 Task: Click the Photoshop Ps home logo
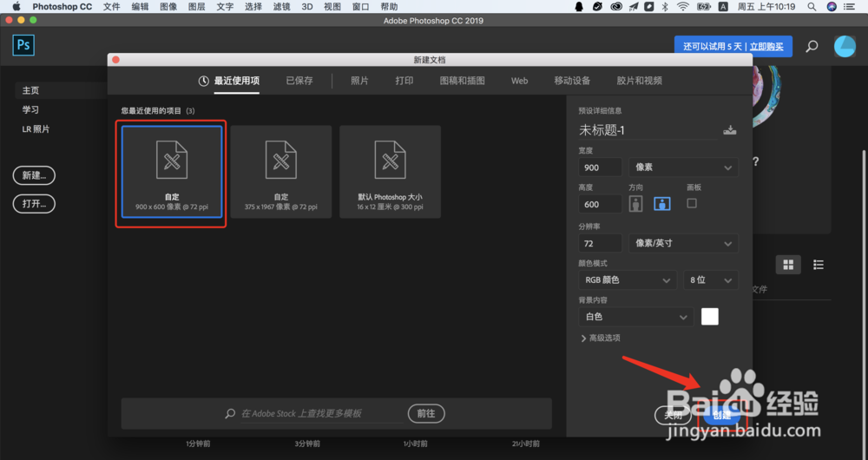23,45
